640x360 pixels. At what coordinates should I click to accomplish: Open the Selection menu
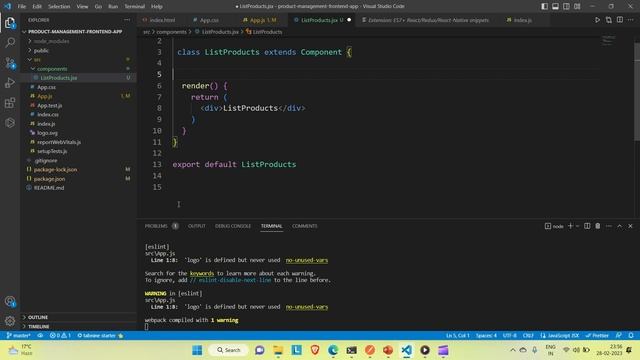click(59, 7)
